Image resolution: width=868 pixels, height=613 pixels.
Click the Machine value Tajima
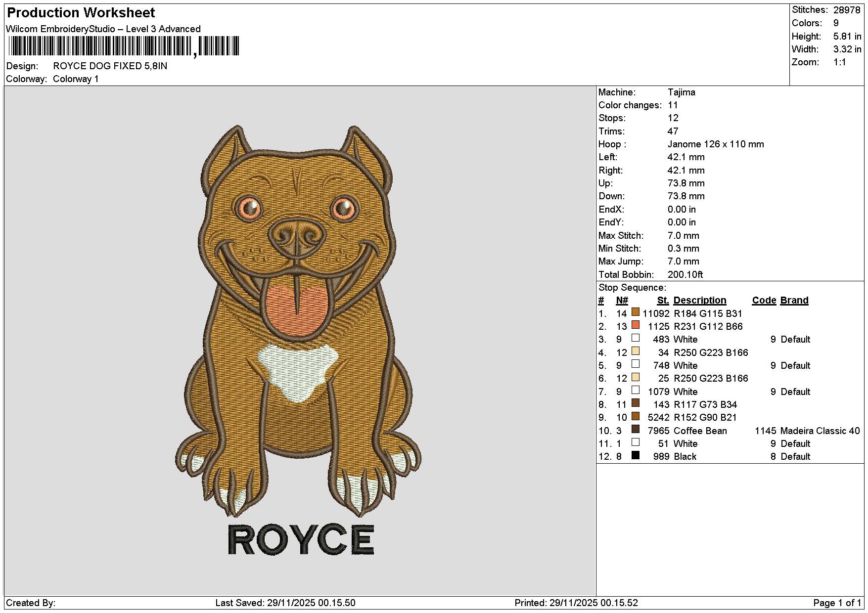682,92
